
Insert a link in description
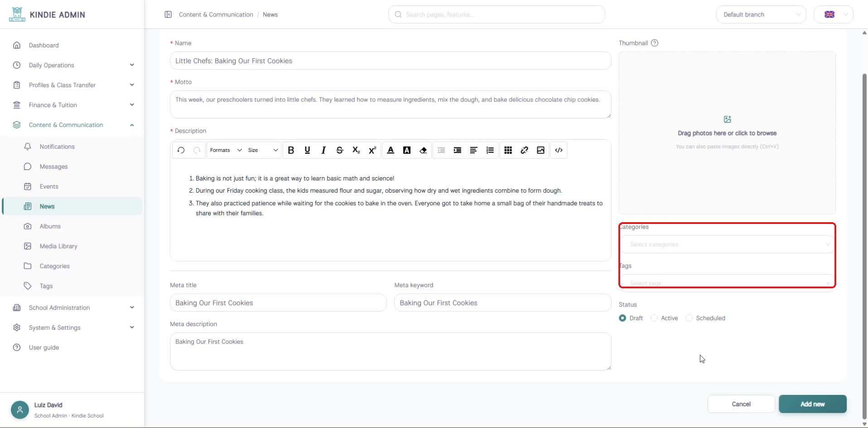[525, 150]
